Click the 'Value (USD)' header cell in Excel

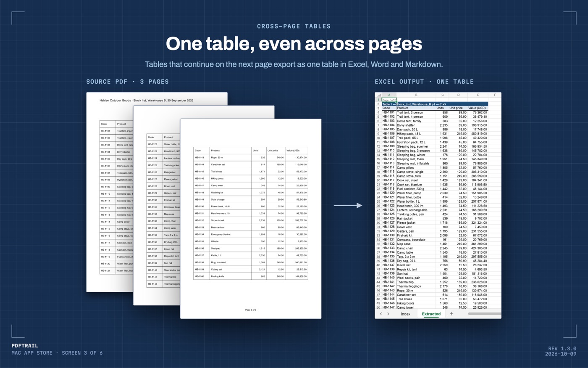tap(478, 108)
